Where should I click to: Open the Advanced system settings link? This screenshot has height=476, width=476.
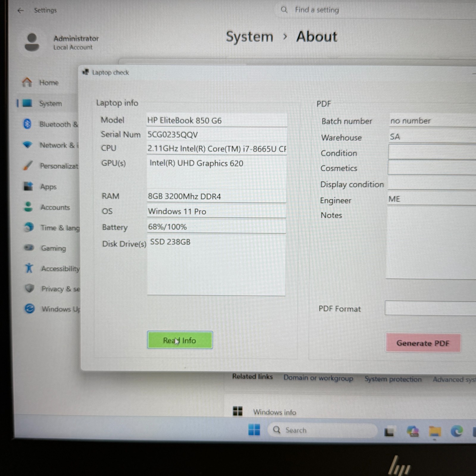pyautogui.click(x=454, y=380)
